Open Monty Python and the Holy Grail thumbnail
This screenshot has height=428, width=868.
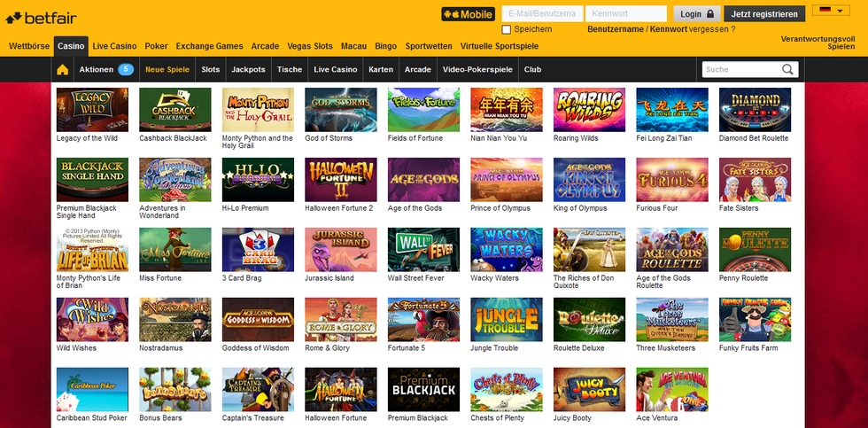(258, 110)
